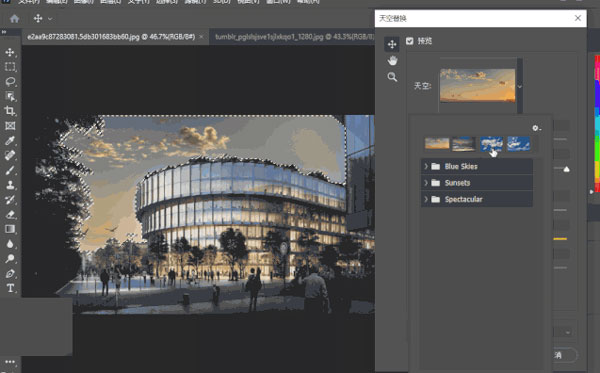Click the rainbow hue strip on right
The image size is (600, 373).
point(597,123)
